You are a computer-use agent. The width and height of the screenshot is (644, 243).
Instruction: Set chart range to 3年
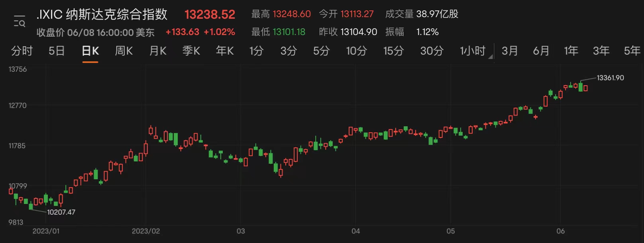601,51
